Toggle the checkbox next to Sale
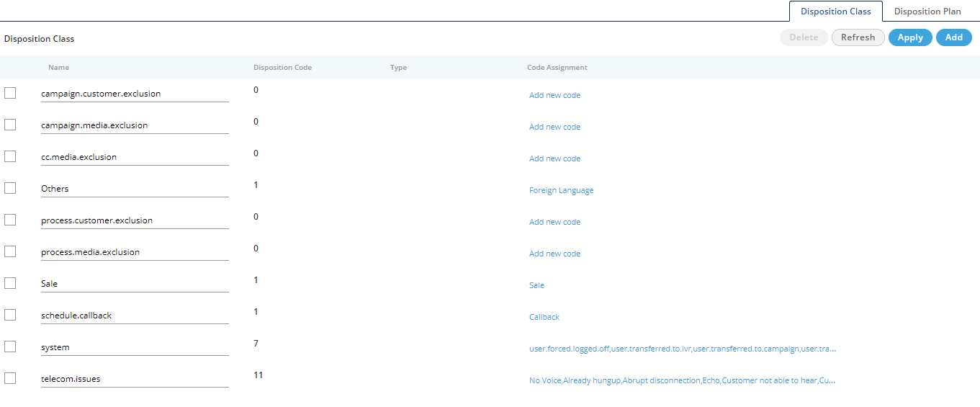This screenshot has height=407, width=980. pyautogui.click(x=10, y=283)
